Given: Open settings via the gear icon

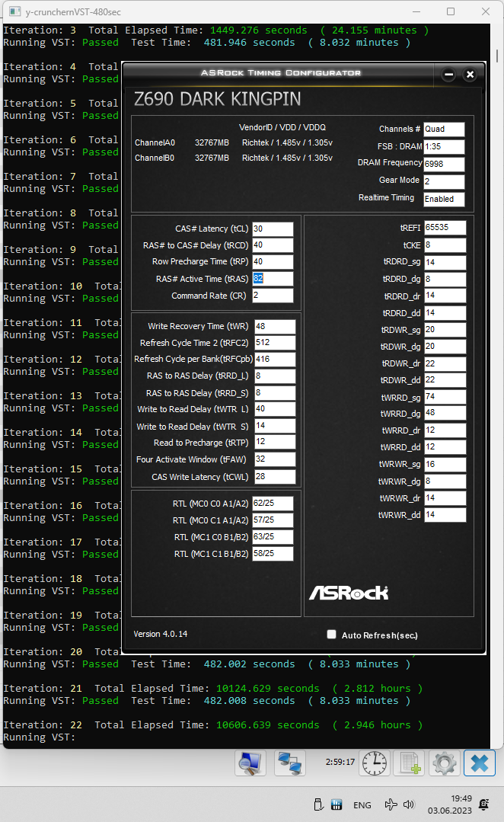Looking at the screenshot, I should pyautogui.click(x=445, y=763).
